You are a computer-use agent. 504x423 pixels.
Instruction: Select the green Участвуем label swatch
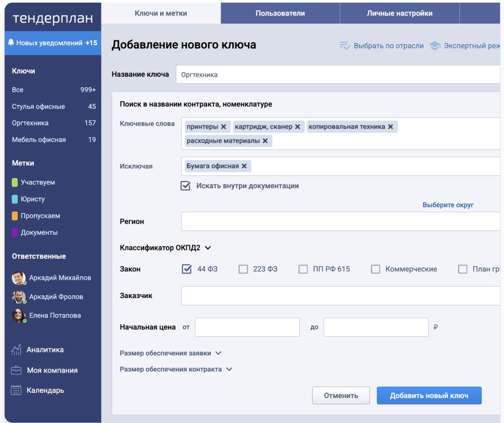[x=15, y=183]
